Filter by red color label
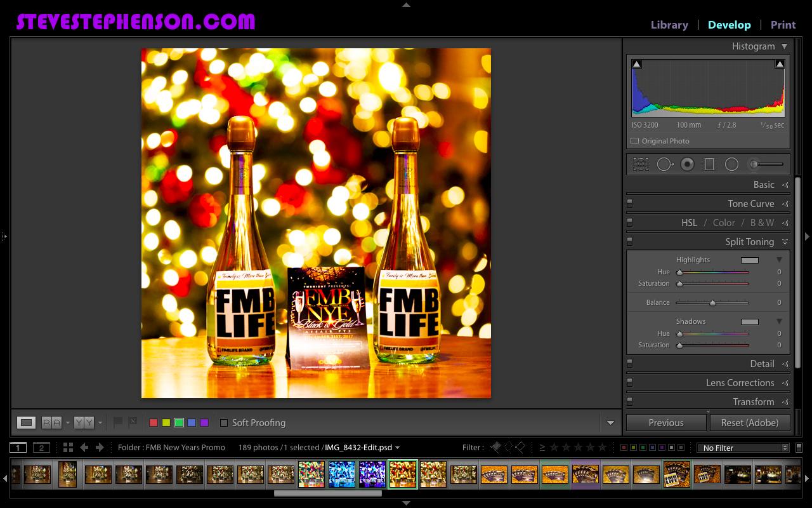The height and width of the screenshot is (508, 812). tap(624, 448)
